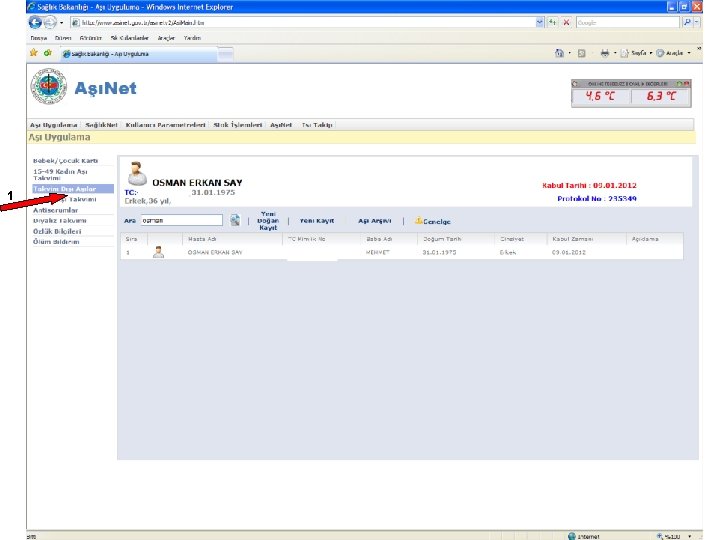Click the Doğum Tarihi column header
Viewport: 720px width, 540px height.
click(x=442, y=239)
